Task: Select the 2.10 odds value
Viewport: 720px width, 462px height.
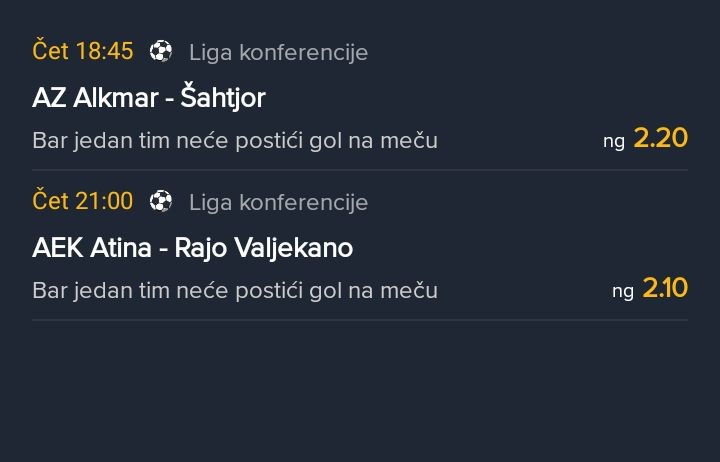Action: coord(665,288)
